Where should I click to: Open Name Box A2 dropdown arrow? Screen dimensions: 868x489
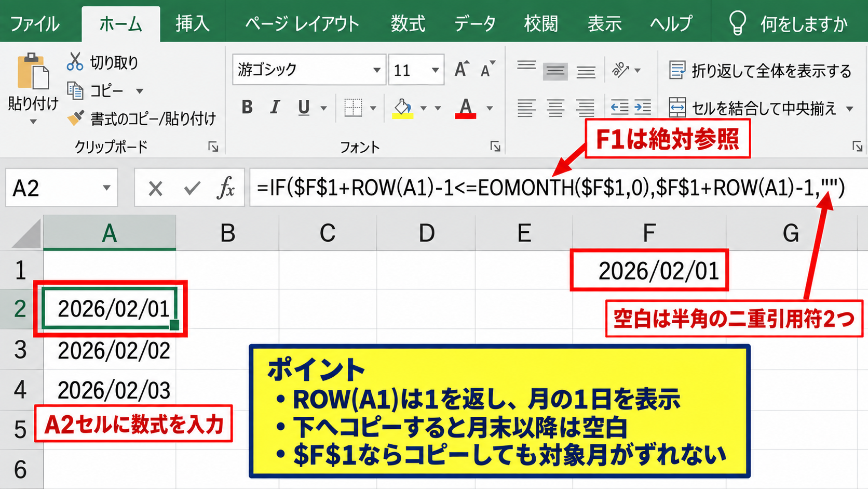click(106, 188)
